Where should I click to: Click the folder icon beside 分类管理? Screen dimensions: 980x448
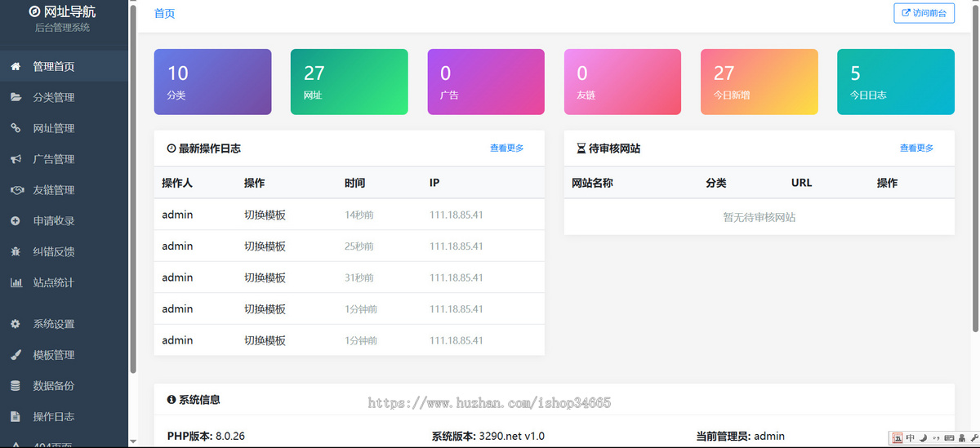point(16,97)
